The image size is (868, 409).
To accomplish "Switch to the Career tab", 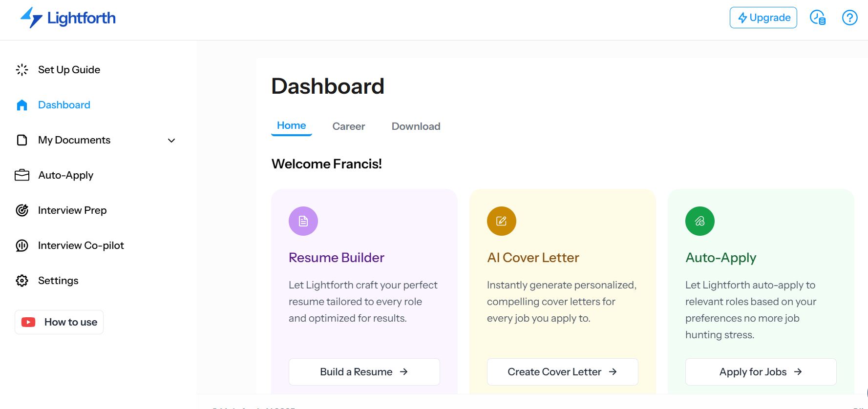I will click(348, 126).
